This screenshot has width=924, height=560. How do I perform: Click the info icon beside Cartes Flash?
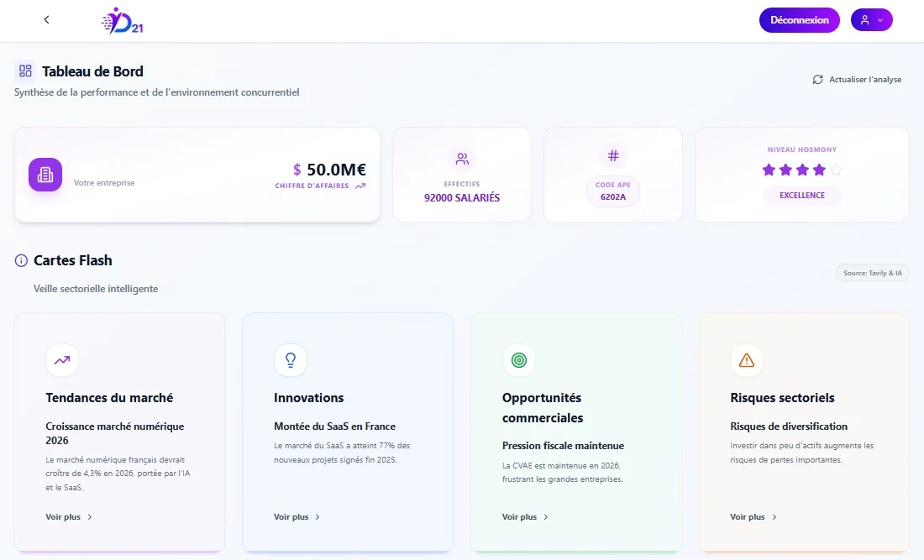tap(21, 260)
